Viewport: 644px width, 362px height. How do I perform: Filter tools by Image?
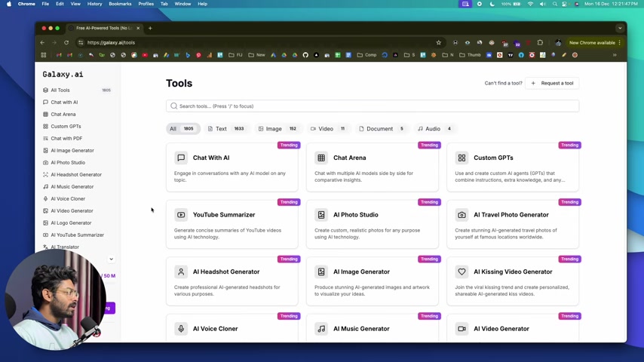click(x=278, y=129)
